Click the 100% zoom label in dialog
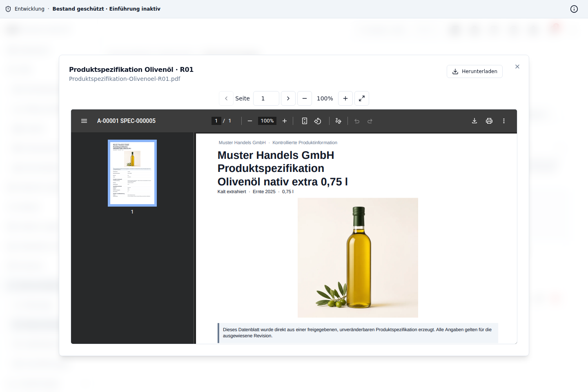Screen dimensions: 588x392 click(325, 98)
